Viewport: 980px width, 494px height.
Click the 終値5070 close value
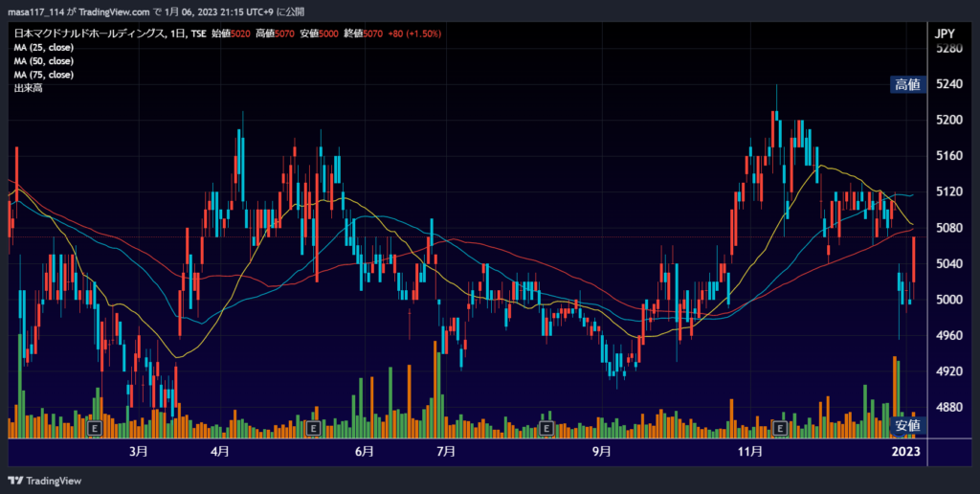(x=363, y=34)
